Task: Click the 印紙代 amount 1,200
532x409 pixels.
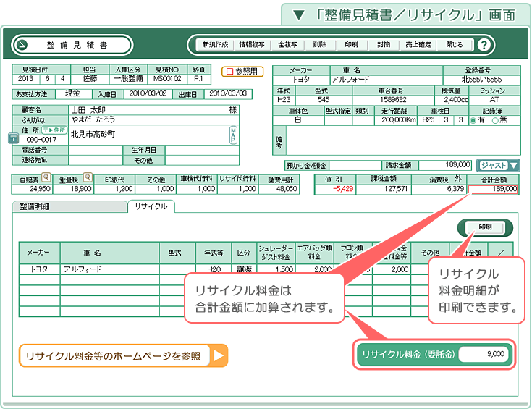Action: click(114, 190)
